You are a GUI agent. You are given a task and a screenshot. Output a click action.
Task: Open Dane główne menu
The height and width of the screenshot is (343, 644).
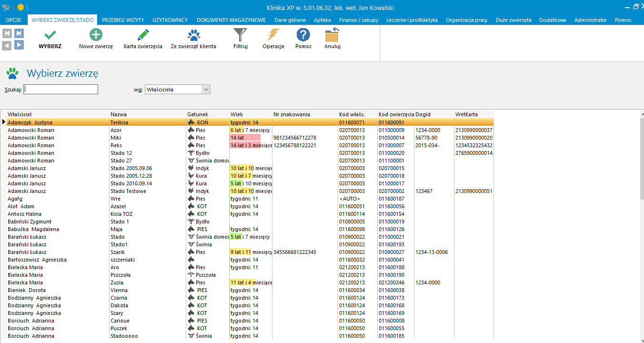click(x=290, y=20)
